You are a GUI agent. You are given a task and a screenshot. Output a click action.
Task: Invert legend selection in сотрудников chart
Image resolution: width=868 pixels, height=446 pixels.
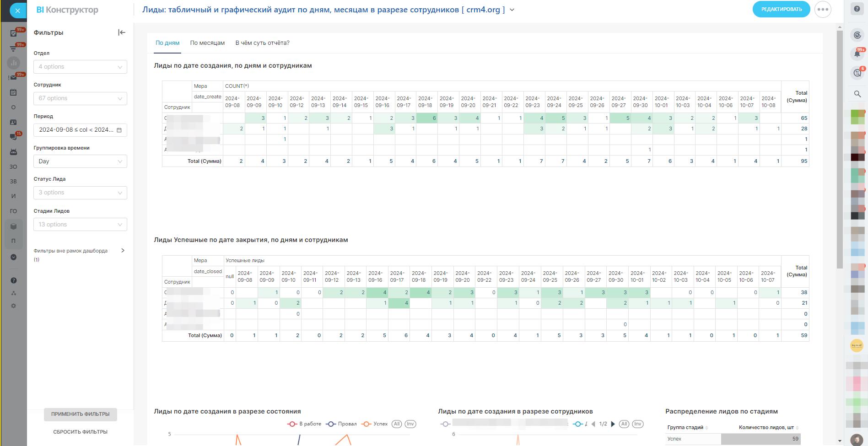pyautogui.click(x=638, y=424)
